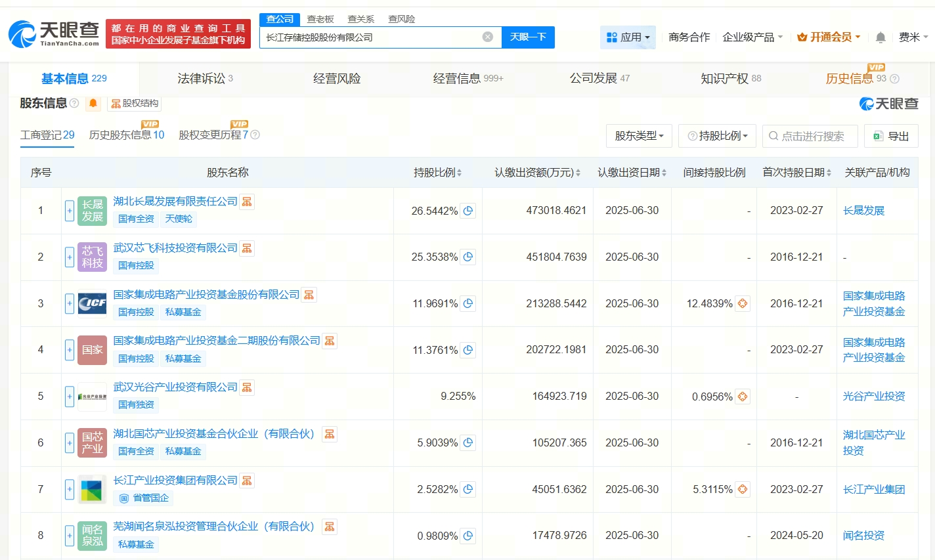
Task: Open equity structure icon for 武汉芯飞科技投资有限公司
Action: click(247, 248)
